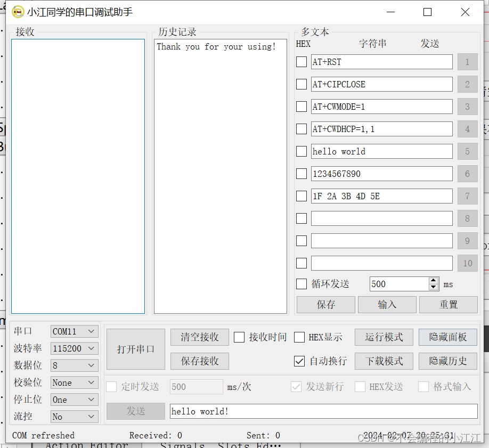489x448 pixels.
Task: Open the 校验位 None dropdown
Action: pyautogui.click(x=75, y=382)
